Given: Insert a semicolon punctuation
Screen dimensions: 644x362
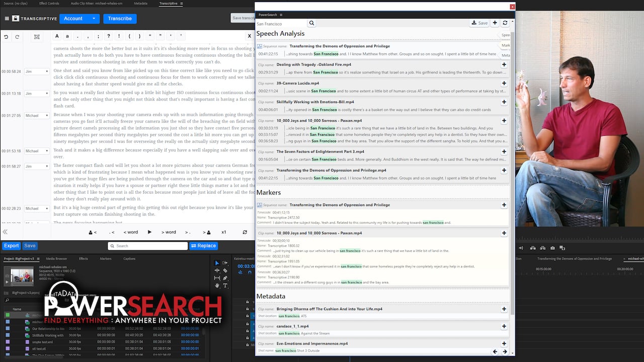Looking at the screenshot, I should (x=99, y=36).
